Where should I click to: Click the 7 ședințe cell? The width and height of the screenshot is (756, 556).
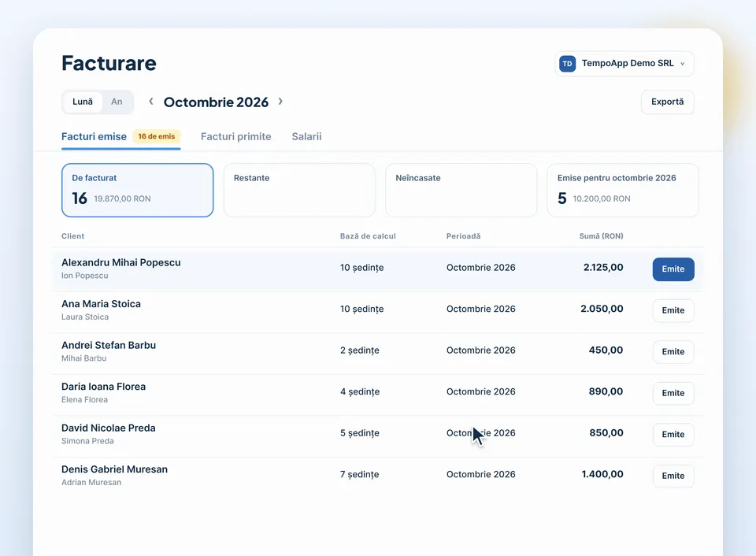pyautogui.click(x=360, y=475)
